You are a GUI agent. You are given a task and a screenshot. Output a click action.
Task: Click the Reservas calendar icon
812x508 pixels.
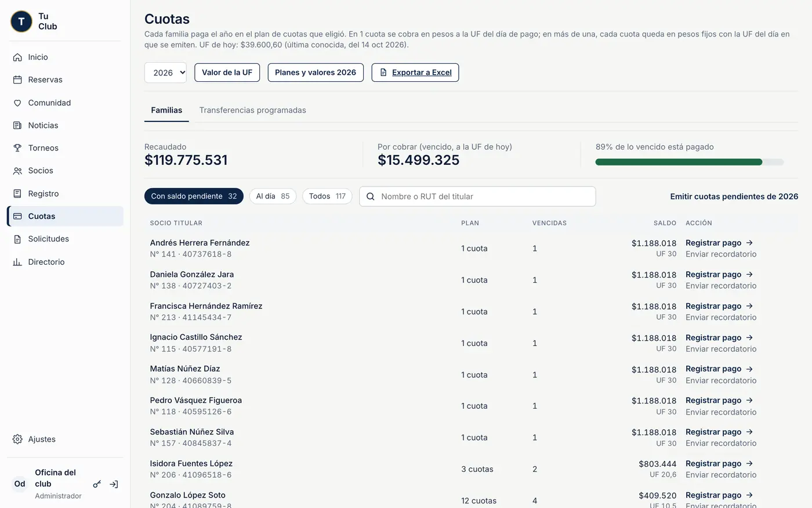[17, 80]
